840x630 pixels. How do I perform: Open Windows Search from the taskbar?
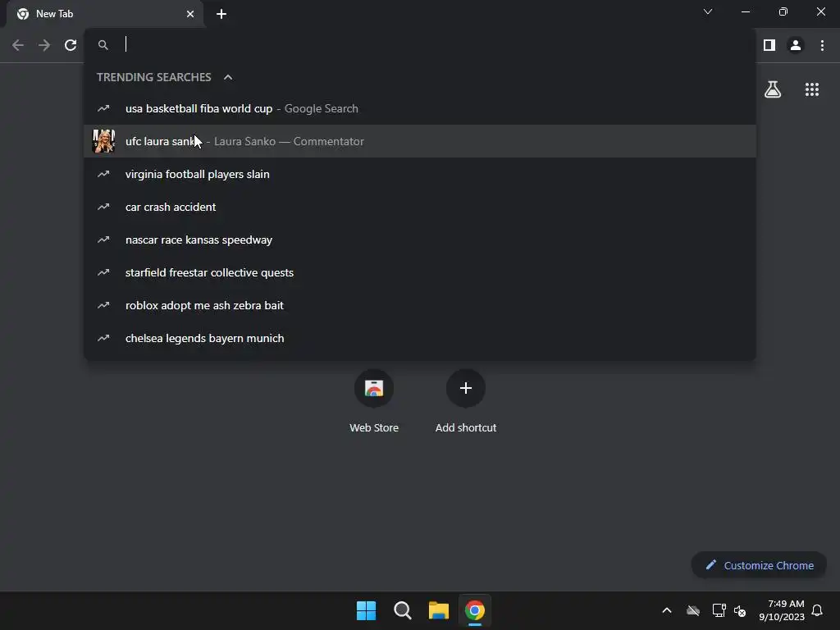402,610
